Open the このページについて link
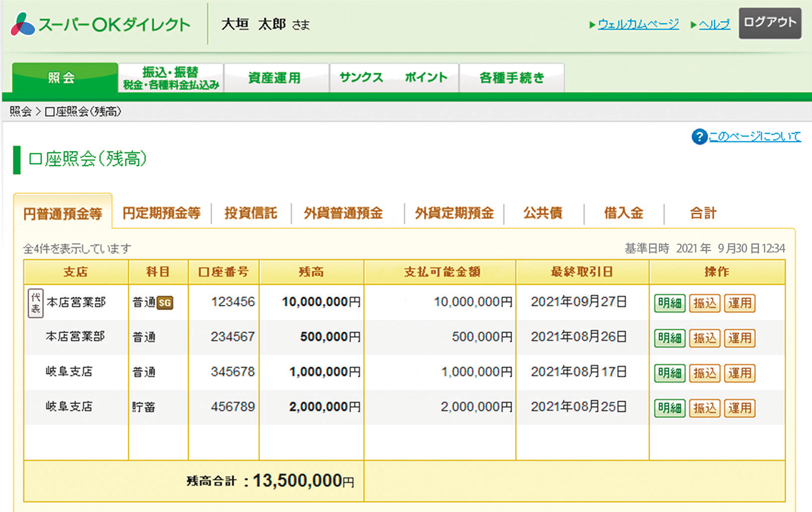Viewport: 812px width, 512px height. tap(755, 136)
